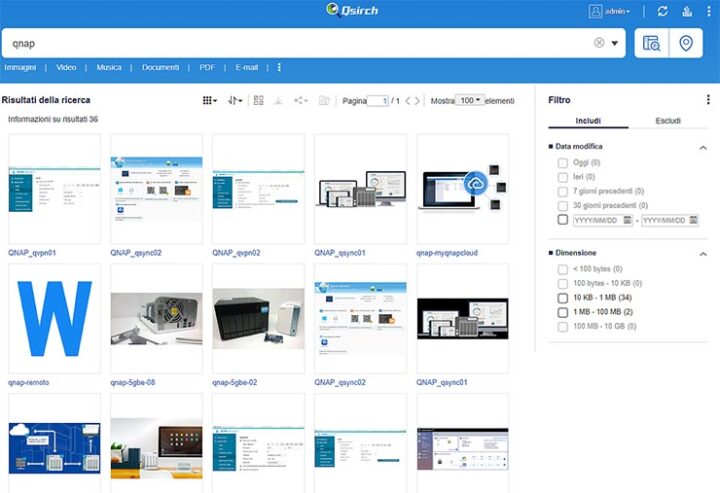Click the advanced search icon beside the search bar
720x493 pixels.
tap(651, 43)
